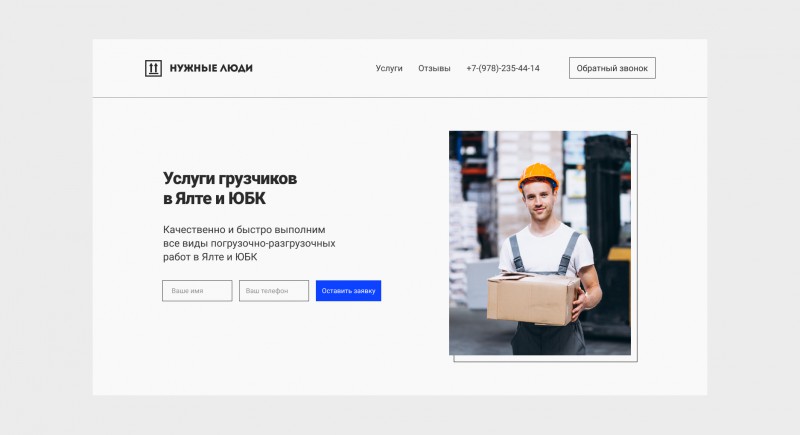Image resolution: width=800 pixels, height=435 pixels.
Task: Focus the Ваш телефон input field
Action: (x=274, y=291)
